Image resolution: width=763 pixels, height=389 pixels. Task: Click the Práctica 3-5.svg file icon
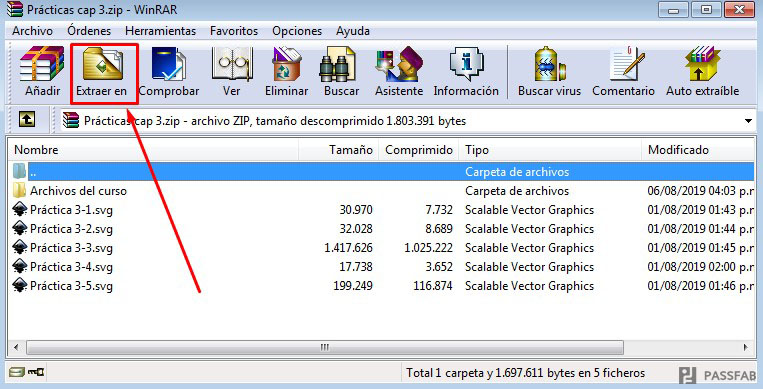click(19, 285)
